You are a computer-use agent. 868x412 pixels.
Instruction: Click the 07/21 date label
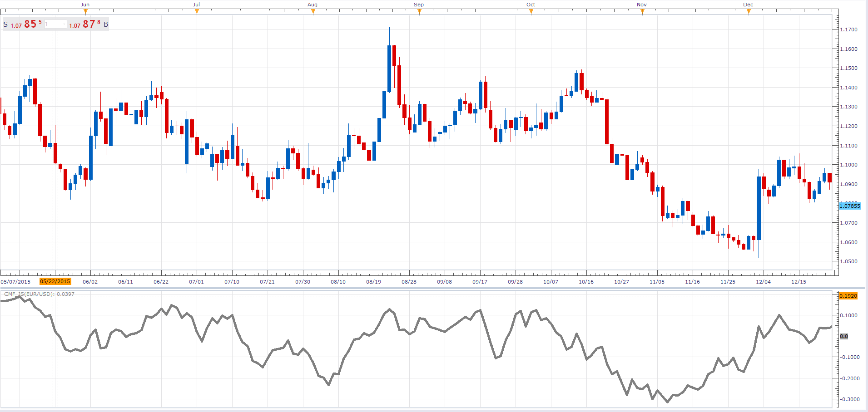click(x=268, y=282)
